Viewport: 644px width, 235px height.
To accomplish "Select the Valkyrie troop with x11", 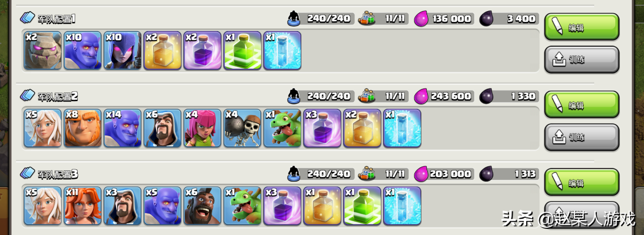I will tap(83, 206).
